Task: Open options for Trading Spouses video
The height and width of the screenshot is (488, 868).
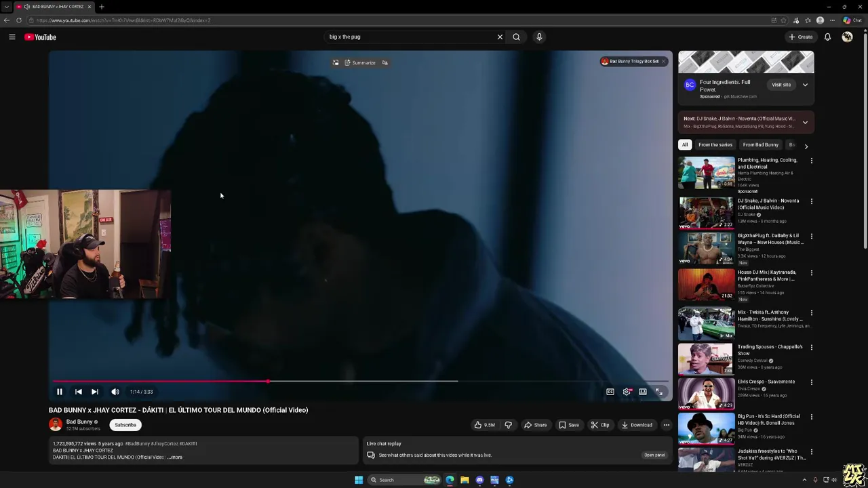Action: [811, 348]
